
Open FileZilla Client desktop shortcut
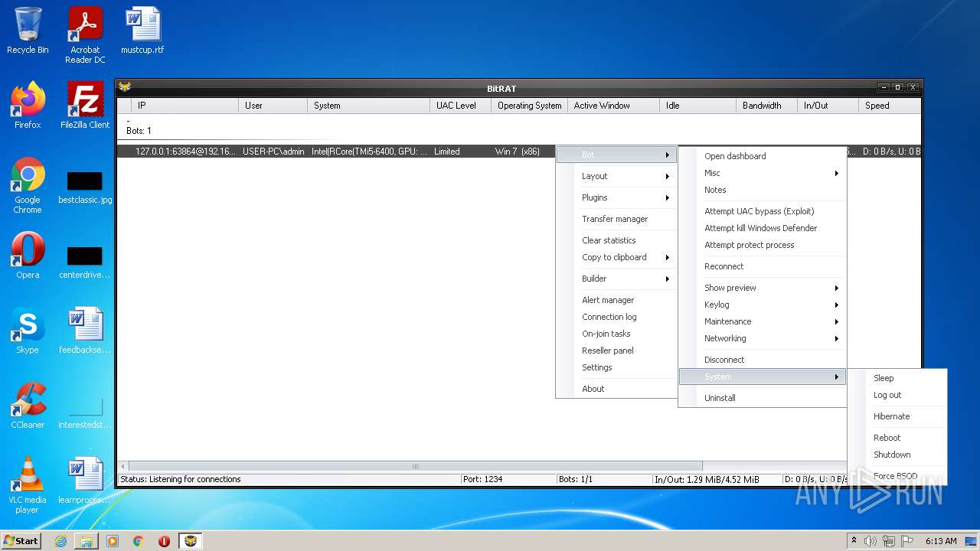(x=85, y=106)
